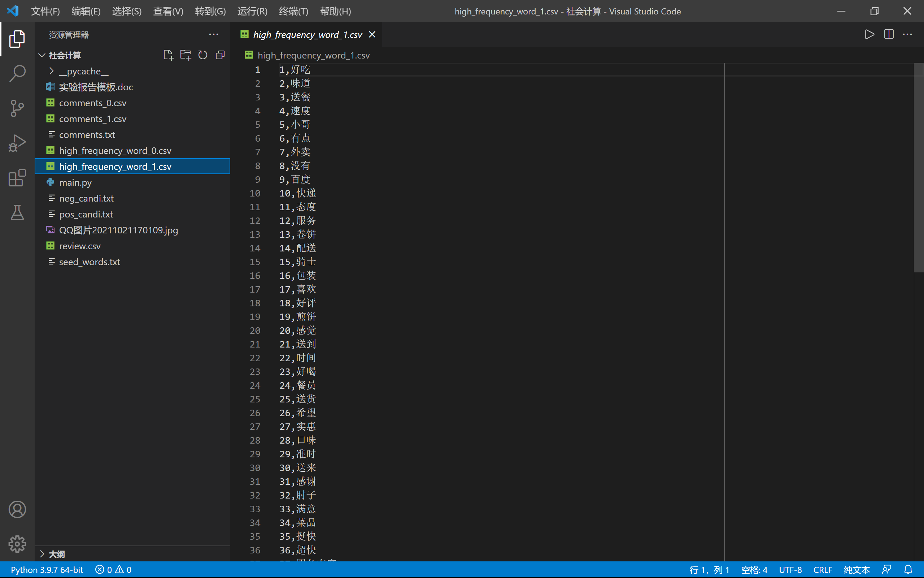Open comments_1.csv in explorer
The height and width of the screenshot is (578, 924).
pyautogui.click(x=132, y=119)
